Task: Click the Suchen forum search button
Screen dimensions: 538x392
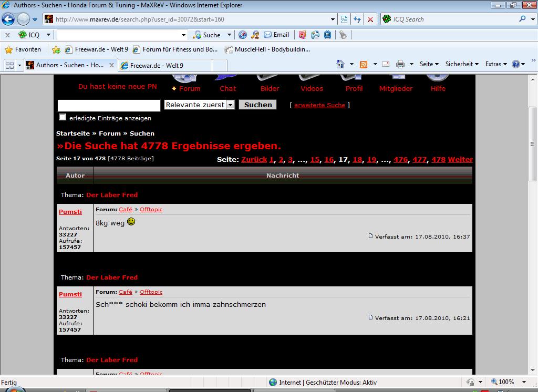Action: click(258, 105)
